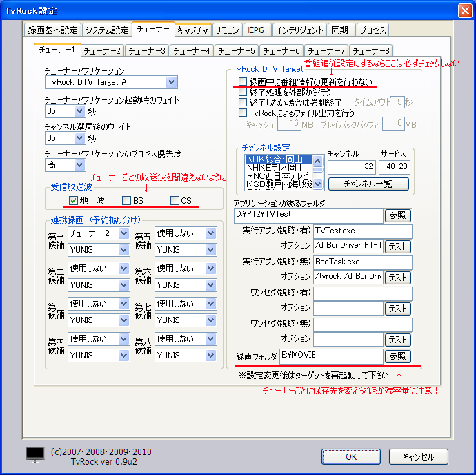Switch to the キャプチャ tab

(x=192, y=30)
